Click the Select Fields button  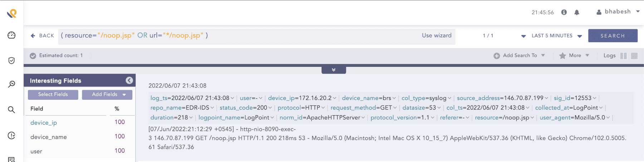53,94
